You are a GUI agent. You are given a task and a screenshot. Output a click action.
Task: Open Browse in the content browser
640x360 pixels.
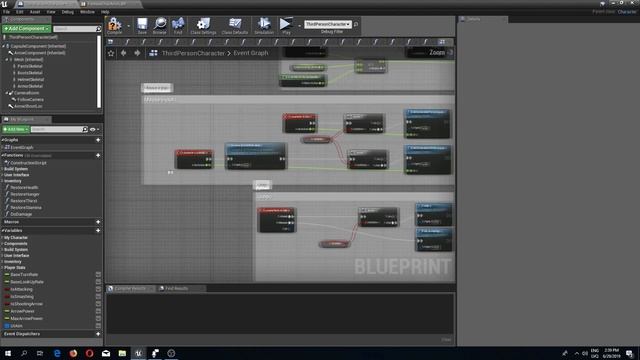tap(160, 25)
